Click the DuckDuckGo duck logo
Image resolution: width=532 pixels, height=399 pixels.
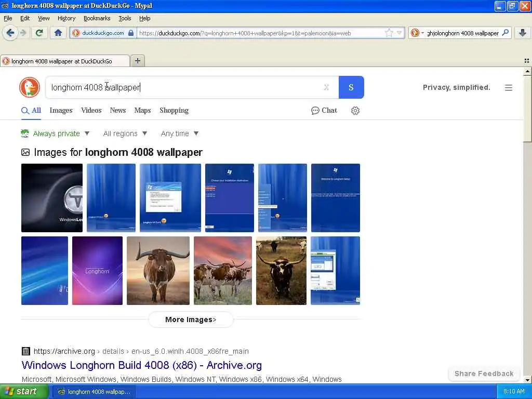click(x=30, y=87)
